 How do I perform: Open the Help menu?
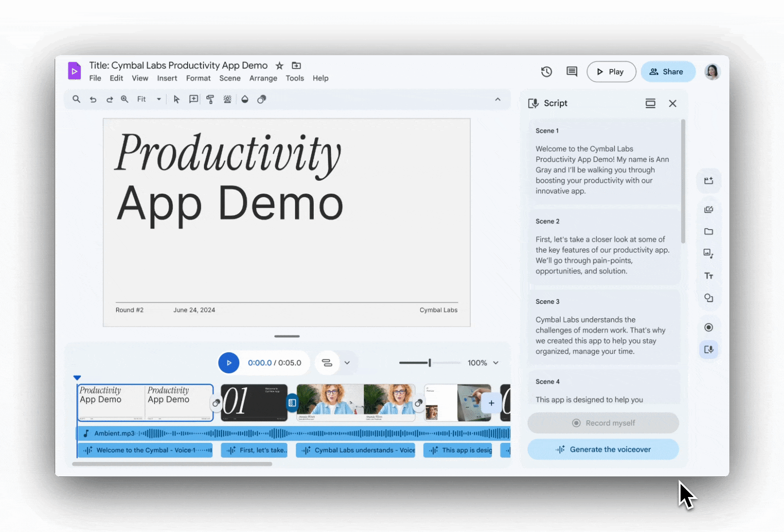(x=320, y=78)
